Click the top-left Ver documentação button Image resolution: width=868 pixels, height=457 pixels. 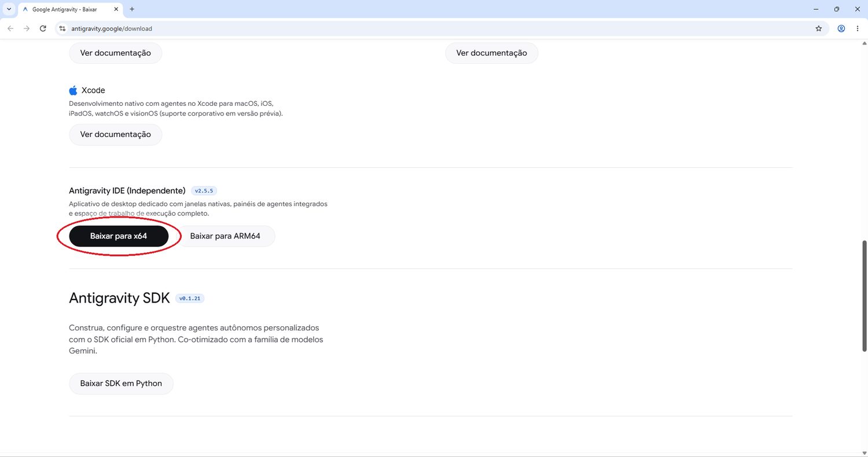click(116, 53)
